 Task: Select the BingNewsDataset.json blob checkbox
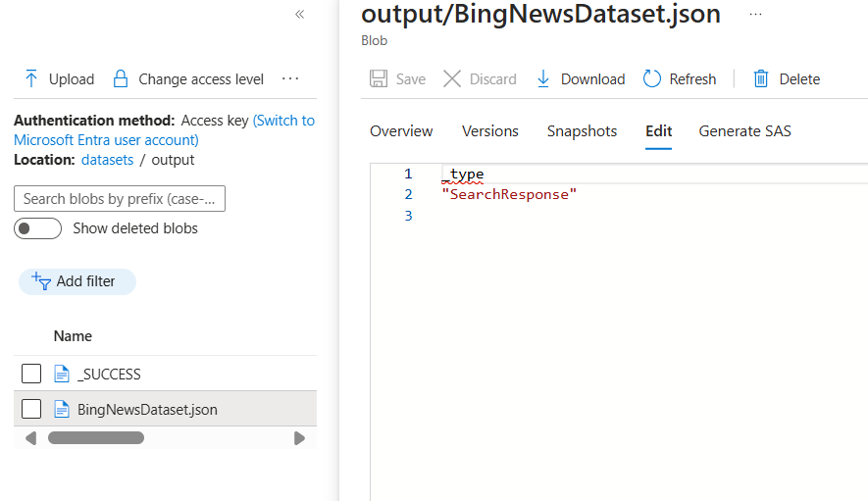coord(31,409)
